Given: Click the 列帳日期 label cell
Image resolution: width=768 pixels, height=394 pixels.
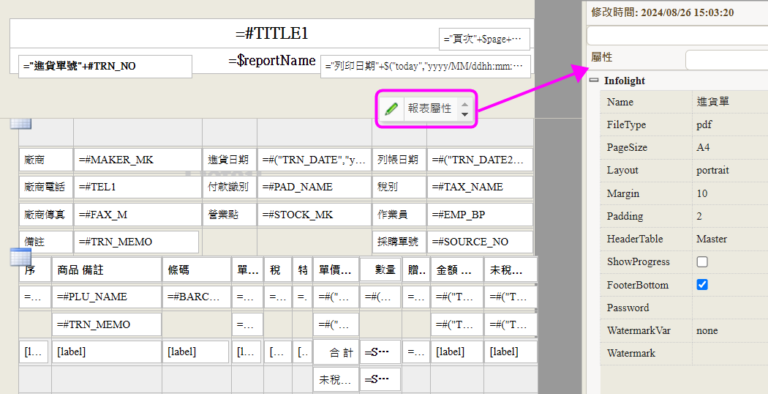Looking at the screenshot, I should pyautogui.click(x=399, y=160).
